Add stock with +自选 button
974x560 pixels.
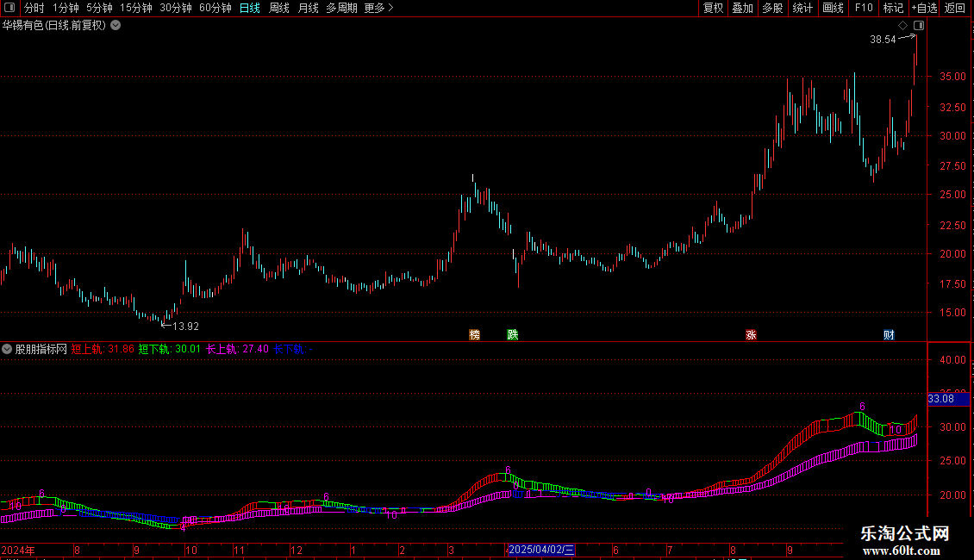(925, 8)
